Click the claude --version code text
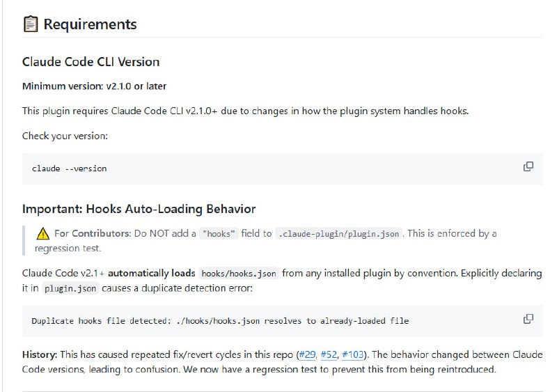This screenshot has height=392, width=557. click(x=69, y=168)
